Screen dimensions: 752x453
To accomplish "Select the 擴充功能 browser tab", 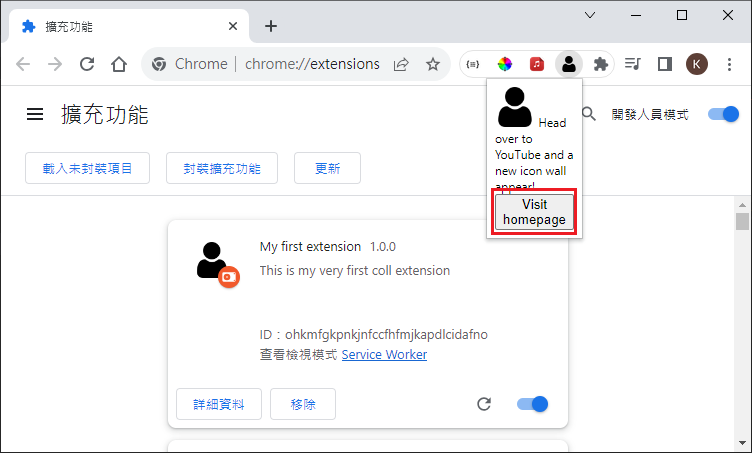I will click(x=120, y=26).
